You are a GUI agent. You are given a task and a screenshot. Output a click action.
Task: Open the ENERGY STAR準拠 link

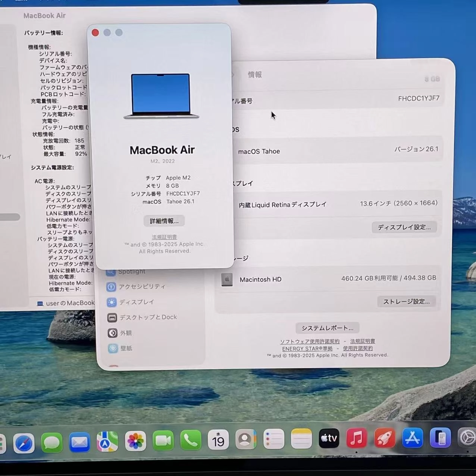click(307, 348)
